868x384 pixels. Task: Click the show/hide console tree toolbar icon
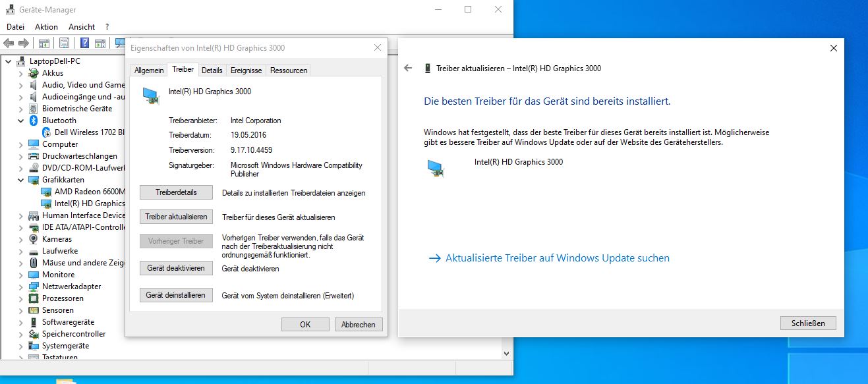[44, 43]
